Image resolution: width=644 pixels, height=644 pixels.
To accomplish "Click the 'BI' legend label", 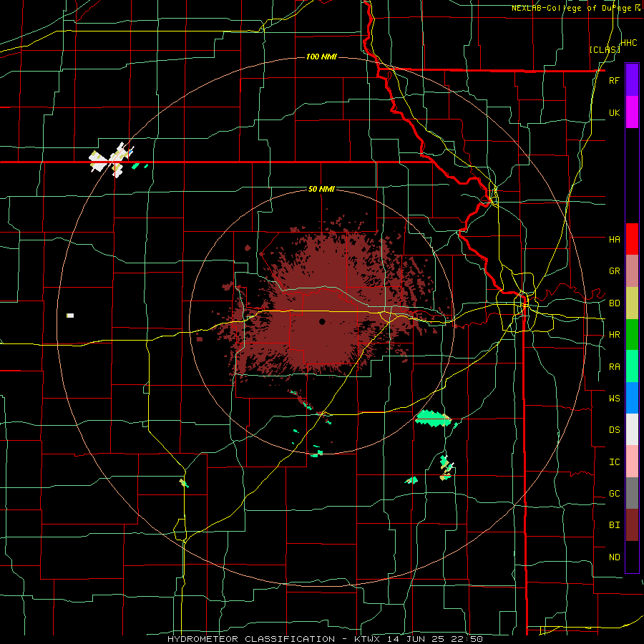I will coord(614,525).
